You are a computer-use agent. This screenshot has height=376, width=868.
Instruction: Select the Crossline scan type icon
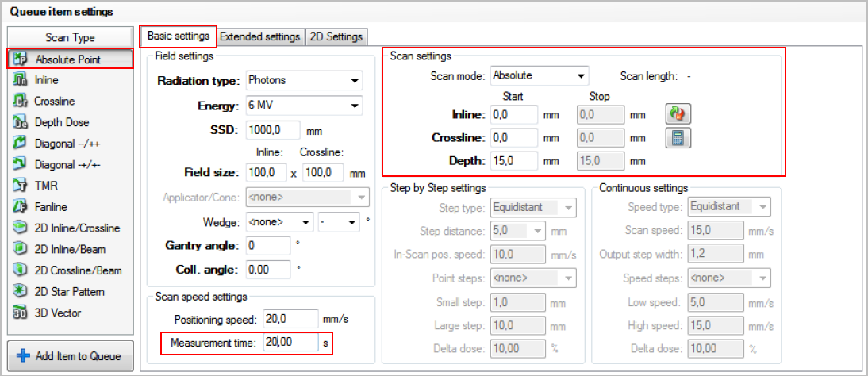coord(21,102)
